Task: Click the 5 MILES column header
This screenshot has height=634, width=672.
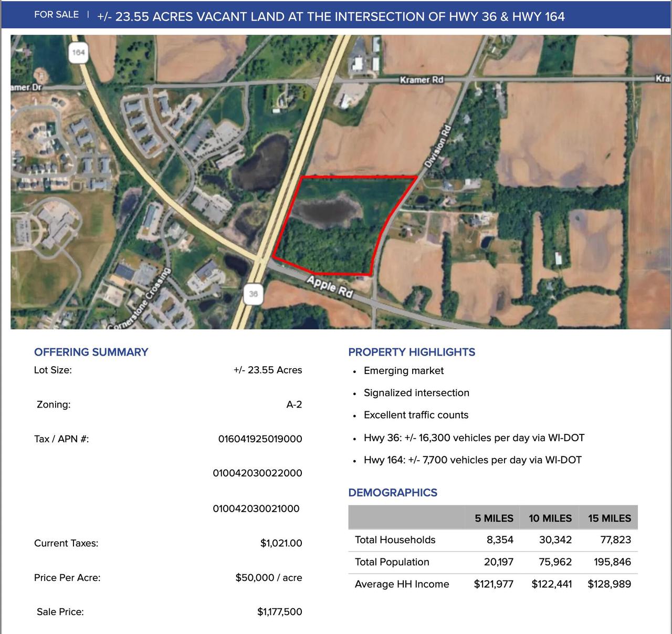Action: (494, 518)
